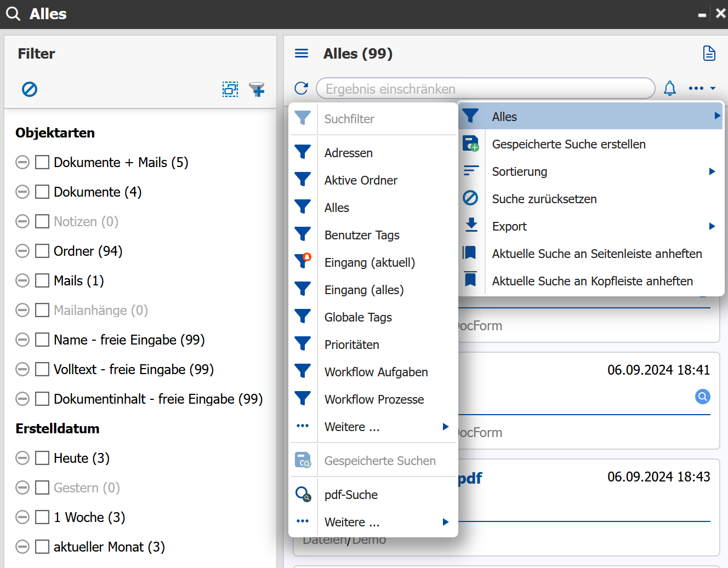Click the 06.09.2024 18:41 result date
This screenshot has width=728, height=568.
(x=658, y=370)
